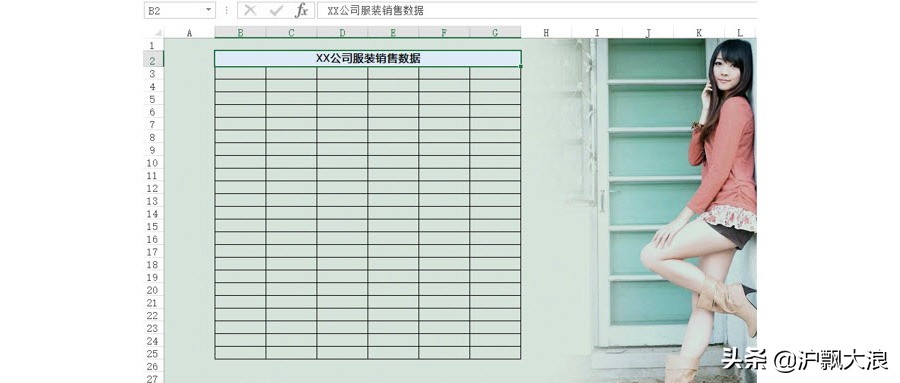
Task: Select column C header
Action: pos(291,33)
